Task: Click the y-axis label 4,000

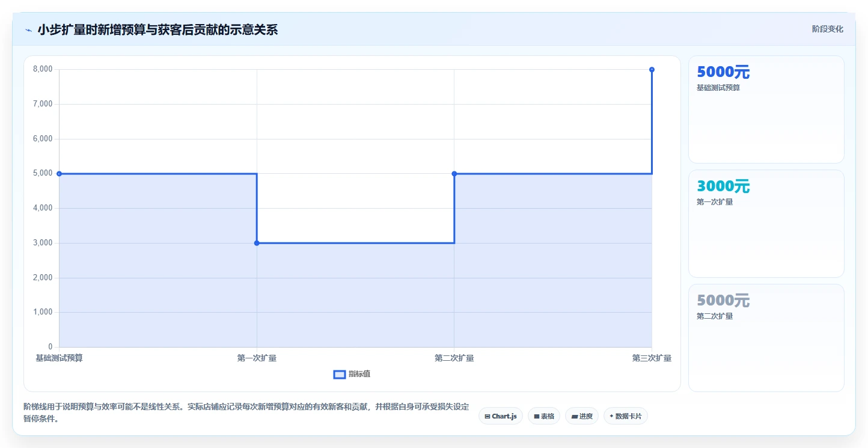Action: point(43,208)
